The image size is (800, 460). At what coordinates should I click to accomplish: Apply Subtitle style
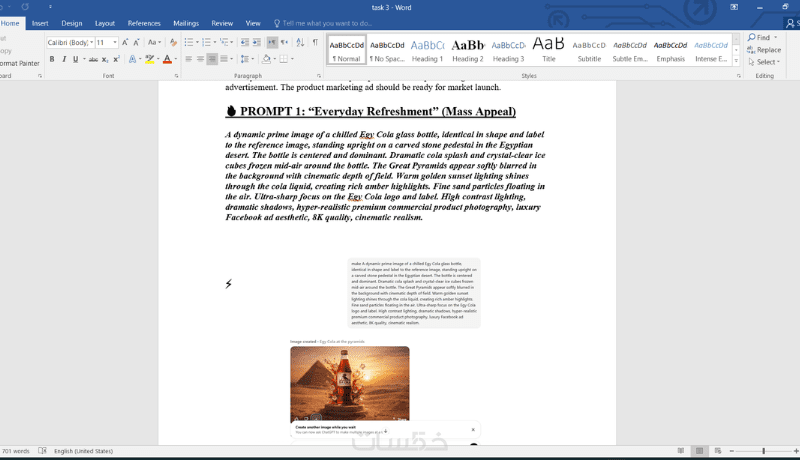pos(589,50)
